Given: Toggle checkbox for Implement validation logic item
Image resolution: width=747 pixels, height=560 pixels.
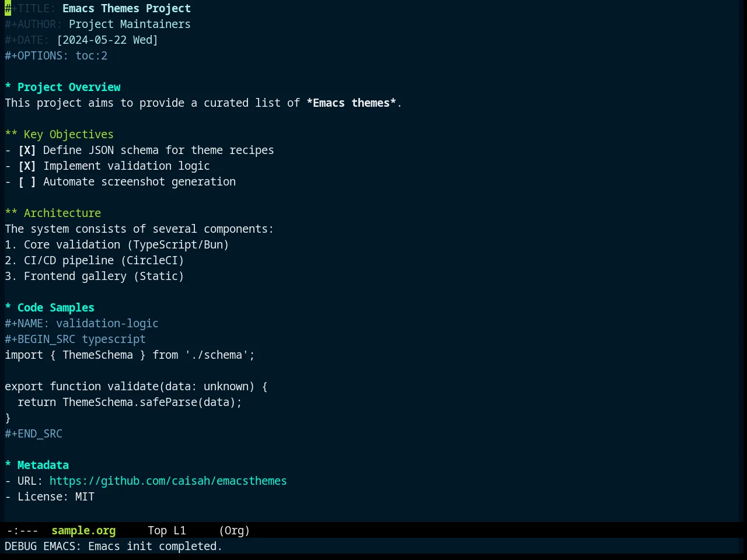Looking at the screenshot, I should 27,166.
